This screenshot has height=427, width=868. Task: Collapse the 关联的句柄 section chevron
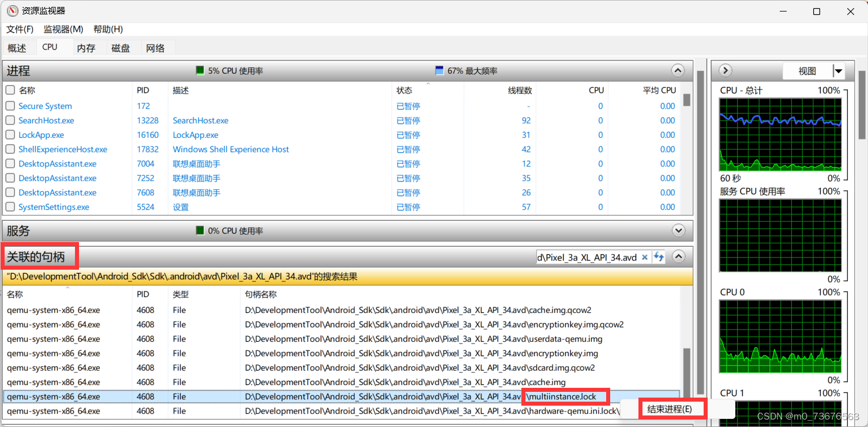pos(678,257)
